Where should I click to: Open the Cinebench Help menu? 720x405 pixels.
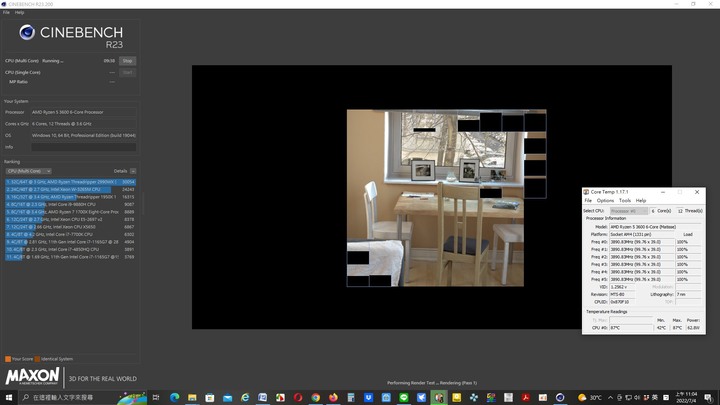click(19, 12)
